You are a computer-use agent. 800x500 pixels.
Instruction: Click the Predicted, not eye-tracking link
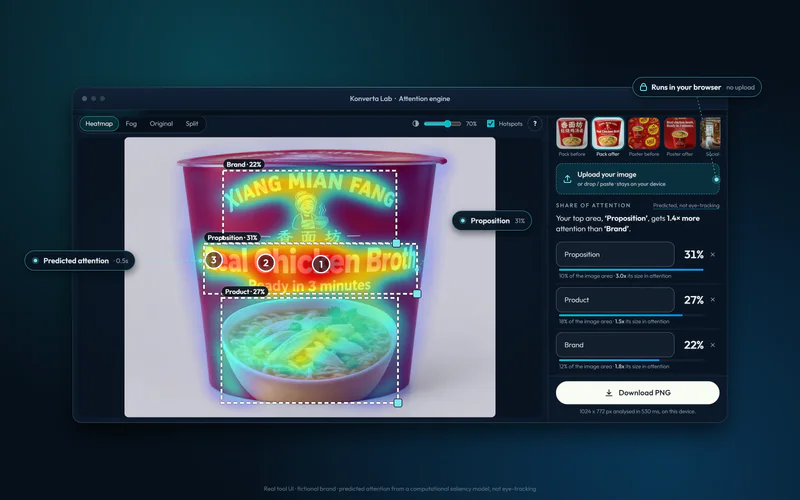tap(686, 206)
